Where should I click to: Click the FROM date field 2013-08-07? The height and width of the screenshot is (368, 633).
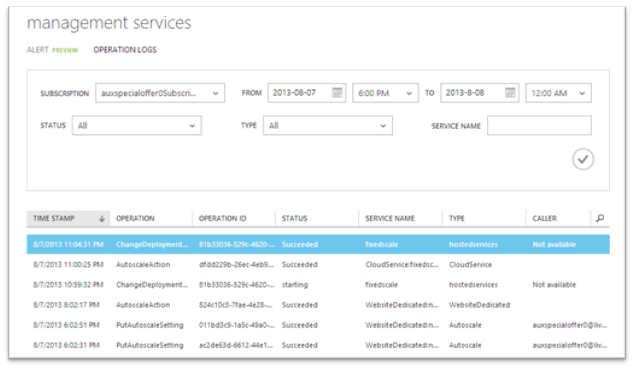pyautogui.click(x=306, y=93)
